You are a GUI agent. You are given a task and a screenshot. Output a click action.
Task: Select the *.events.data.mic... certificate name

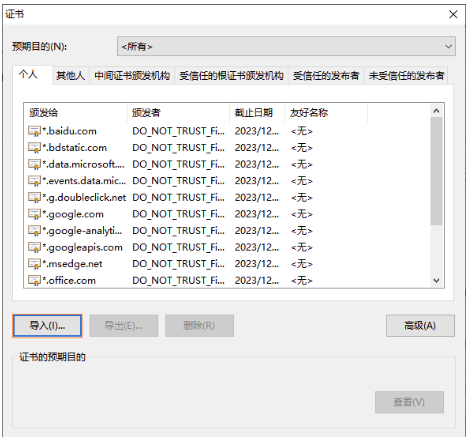coord(84,181)
